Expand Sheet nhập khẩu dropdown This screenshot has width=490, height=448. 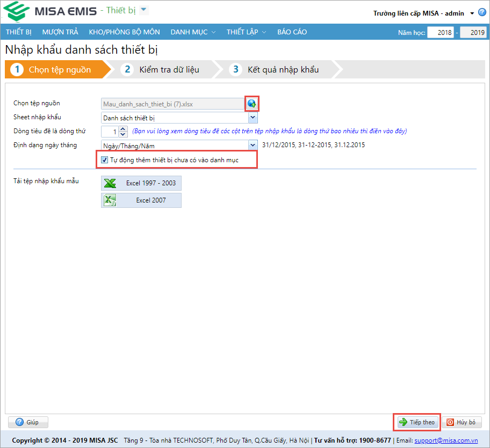tap(253, 118)
